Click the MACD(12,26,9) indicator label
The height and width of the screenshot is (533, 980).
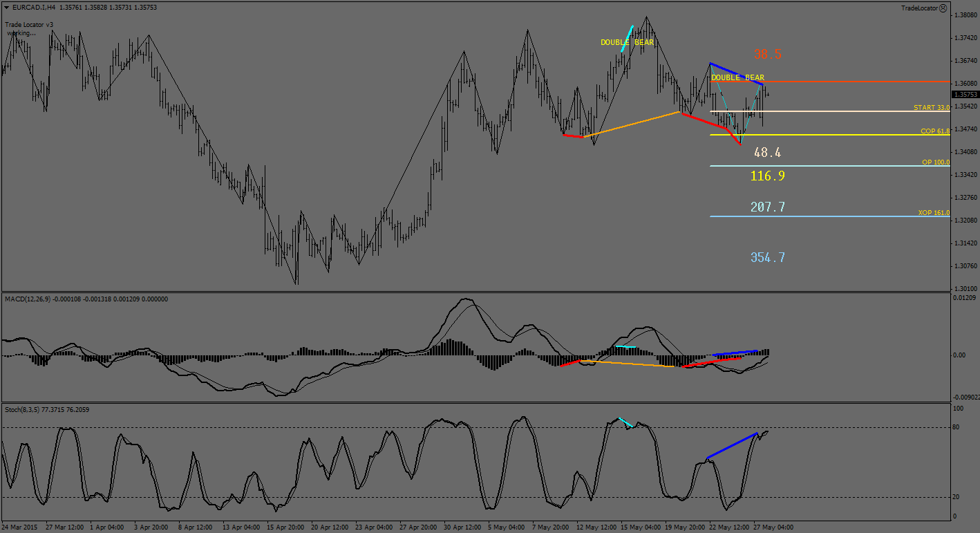(28, 299)
